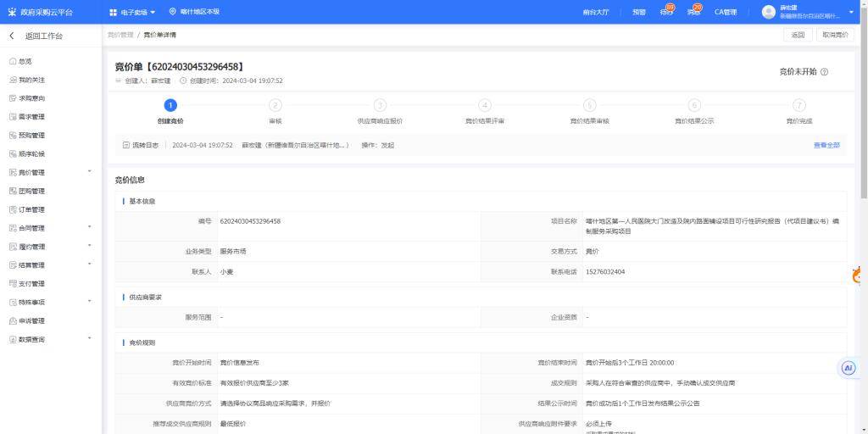Open the user account dropdown arrow
868x434 pixels.
coord(851,12)
